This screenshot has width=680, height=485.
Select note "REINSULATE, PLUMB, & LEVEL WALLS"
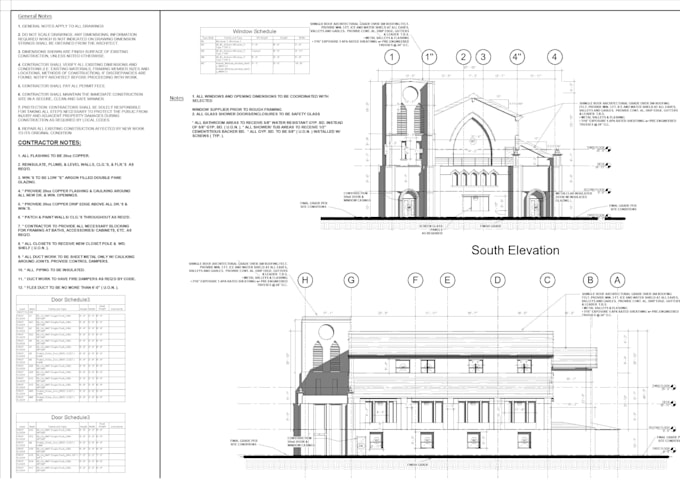pyautogui.click(x=76, y=167)
